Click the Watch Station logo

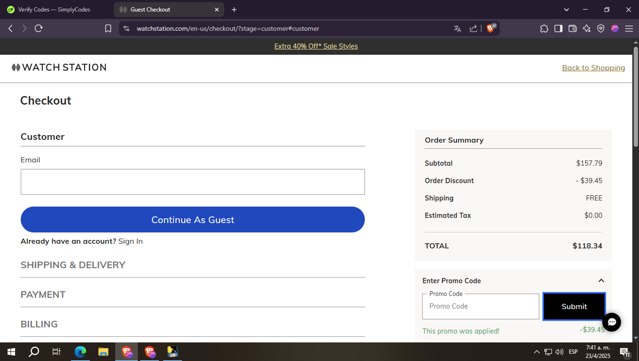59,67
